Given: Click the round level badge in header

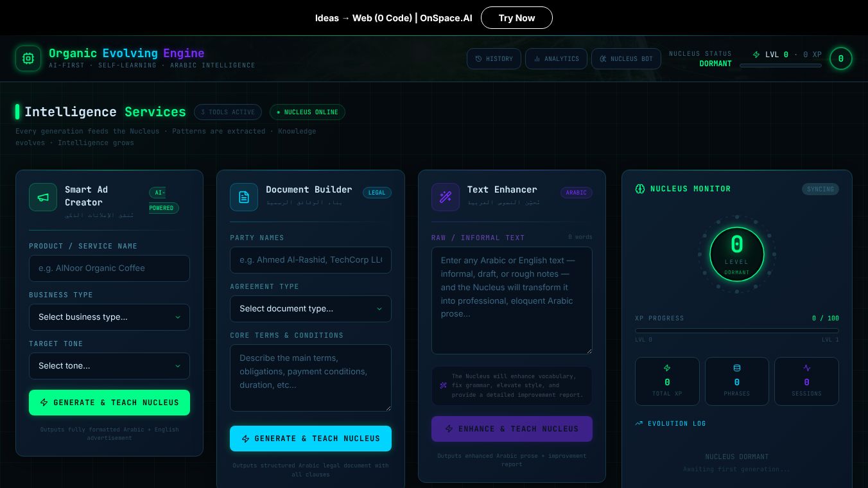Looking at the screenshot, I should click(x=840, y=58).
